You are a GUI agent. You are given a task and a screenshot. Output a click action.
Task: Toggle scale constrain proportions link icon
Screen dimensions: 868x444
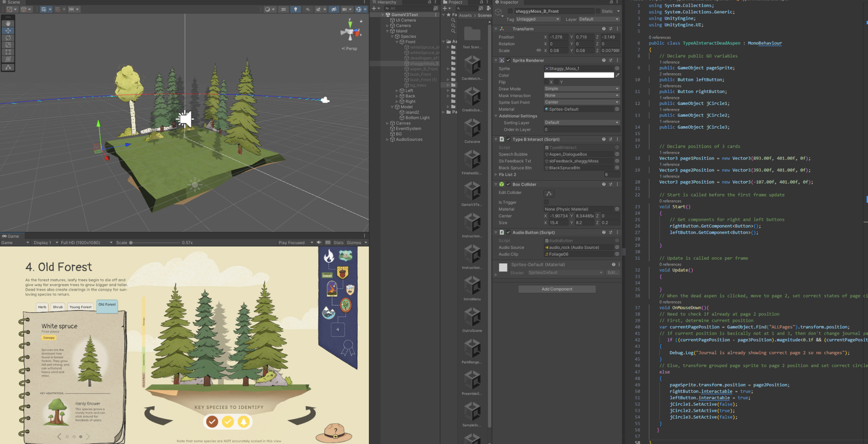pyautogui.click(x=539, y=50)
